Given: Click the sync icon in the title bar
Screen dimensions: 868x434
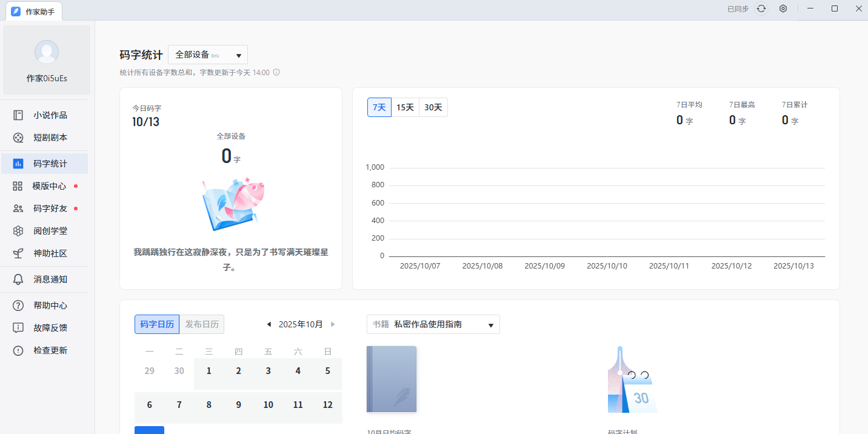Looking at the screenshot, I should point(761,8).
